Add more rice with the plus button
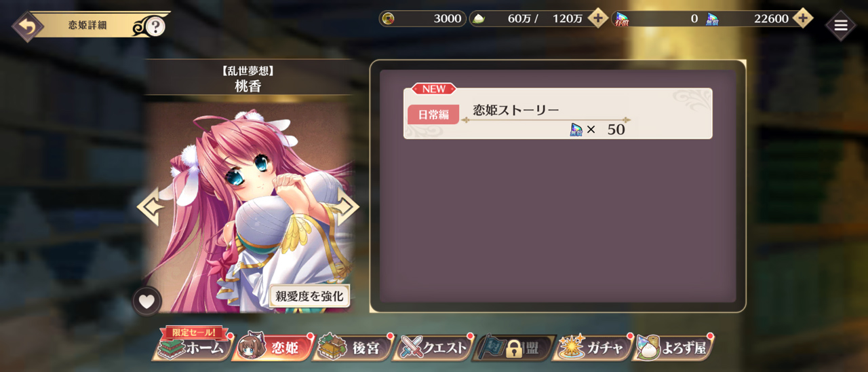 [597, 18]
